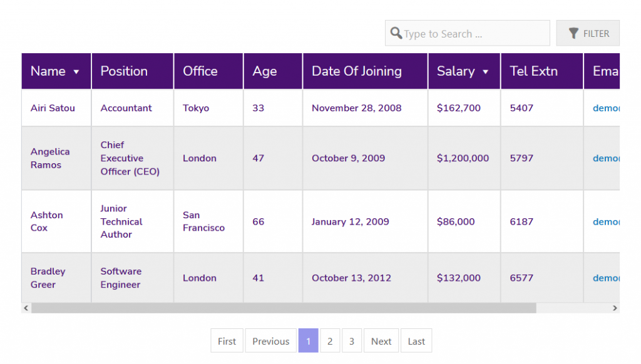Click the age value 47
The width and height of the screenshot is (641, 364).
point(259,158)
